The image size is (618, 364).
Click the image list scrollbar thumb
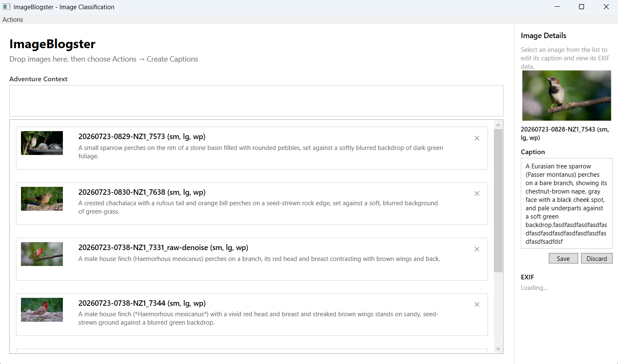point(498,201)
